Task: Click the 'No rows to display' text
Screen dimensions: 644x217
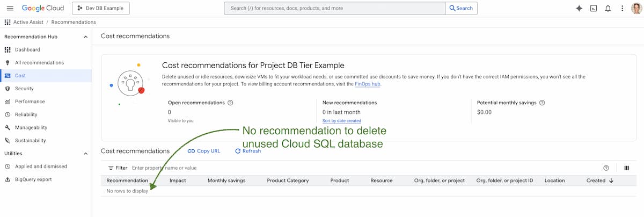Action: (127, 191)
